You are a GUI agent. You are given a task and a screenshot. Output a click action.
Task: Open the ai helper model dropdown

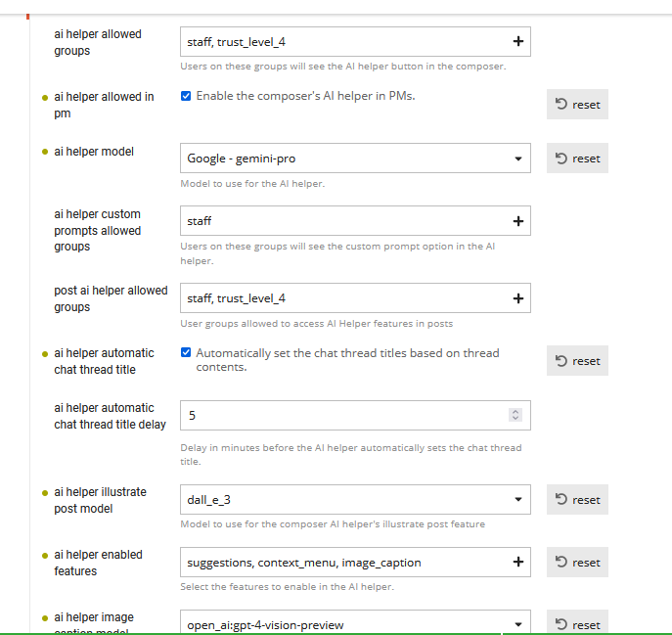[355, 159]
